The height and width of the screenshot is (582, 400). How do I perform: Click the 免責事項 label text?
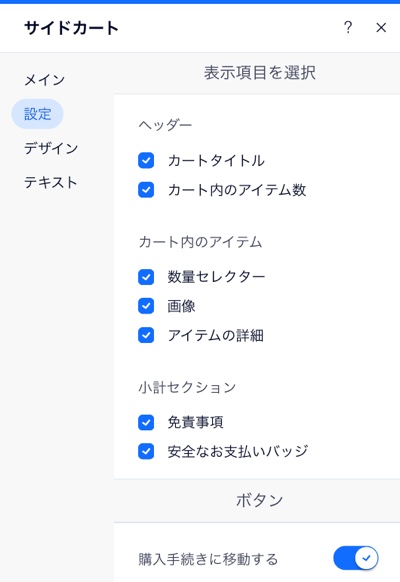click(x=196, y=422)
